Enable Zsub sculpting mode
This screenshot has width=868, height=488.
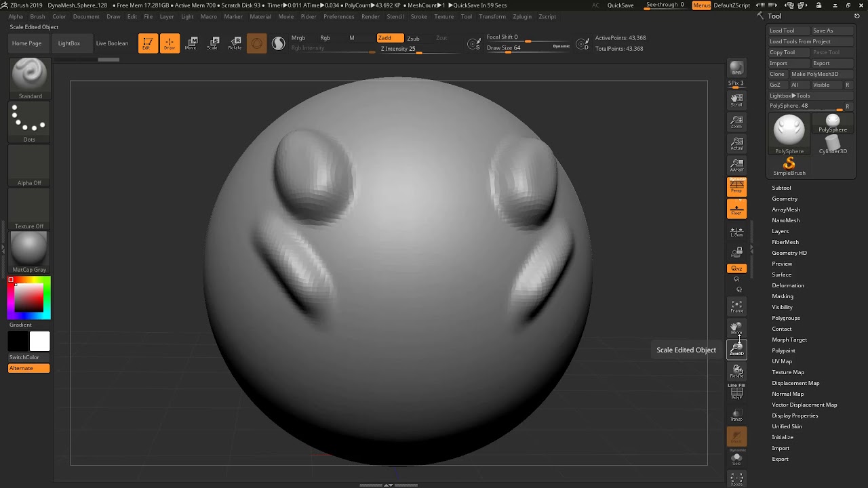(414, 38)
